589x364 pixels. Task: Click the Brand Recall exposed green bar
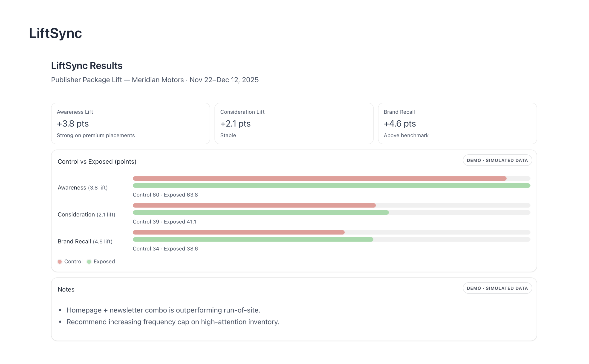tap(253, 240)
